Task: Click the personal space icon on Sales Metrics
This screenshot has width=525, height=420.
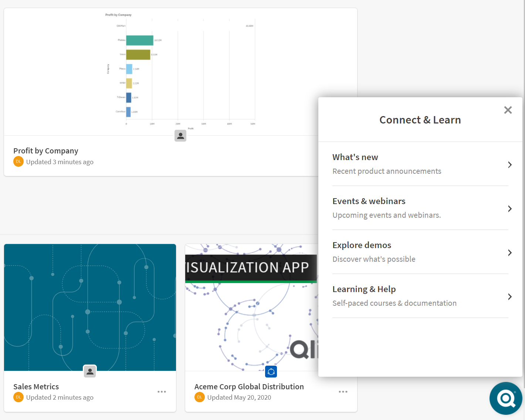Action: click(x=89, y=371)
